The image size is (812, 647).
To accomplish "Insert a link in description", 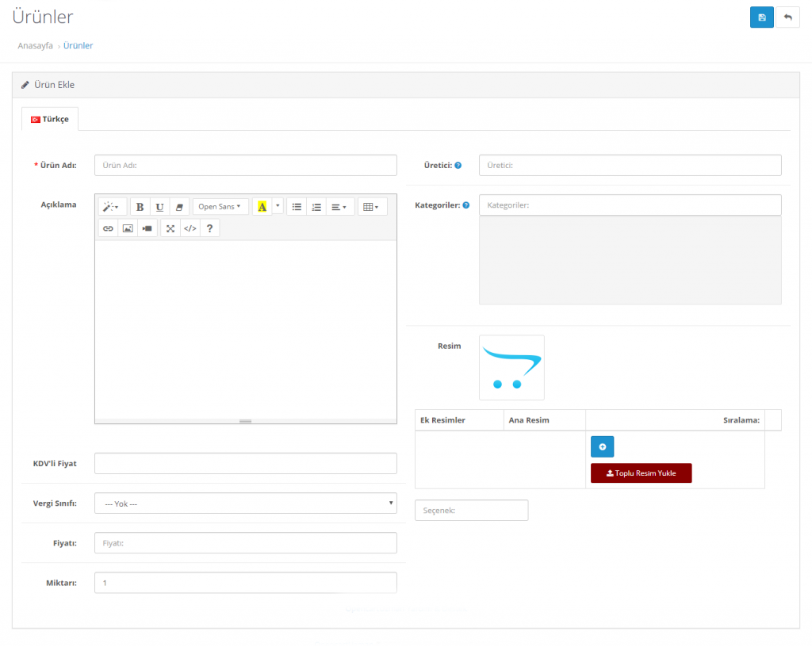I will point(108,228).
